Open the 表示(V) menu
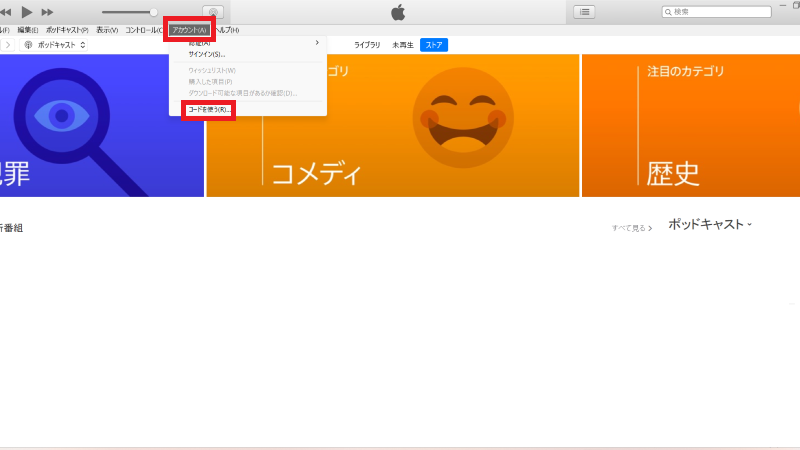Viewport: 800px width, 450px height. point(107,30)
